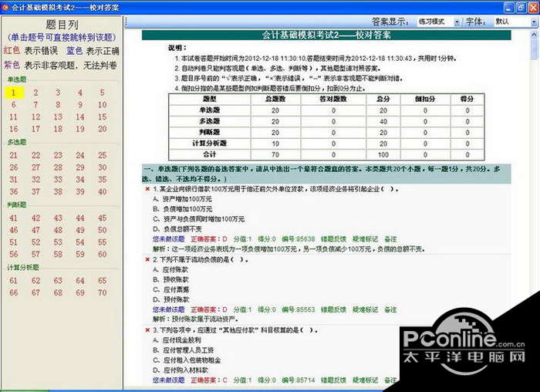Jump to question number 8
The image size is (540, 392).
pyautogui.click(x=58, y=105)
